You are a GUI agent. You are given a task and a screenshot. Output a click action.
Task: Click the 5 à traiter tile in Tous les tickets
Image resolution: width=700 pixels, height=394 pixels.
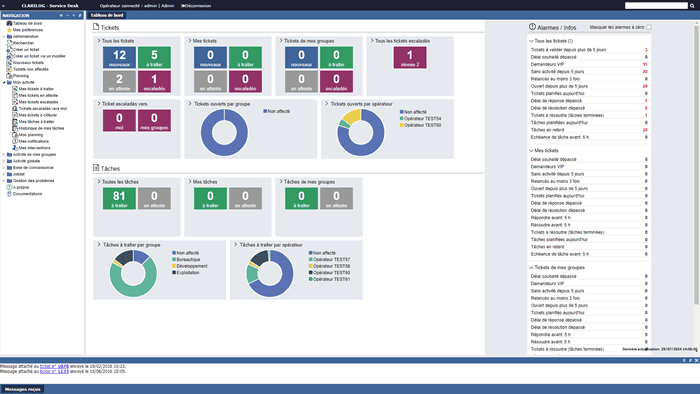[x=154, y=58]
